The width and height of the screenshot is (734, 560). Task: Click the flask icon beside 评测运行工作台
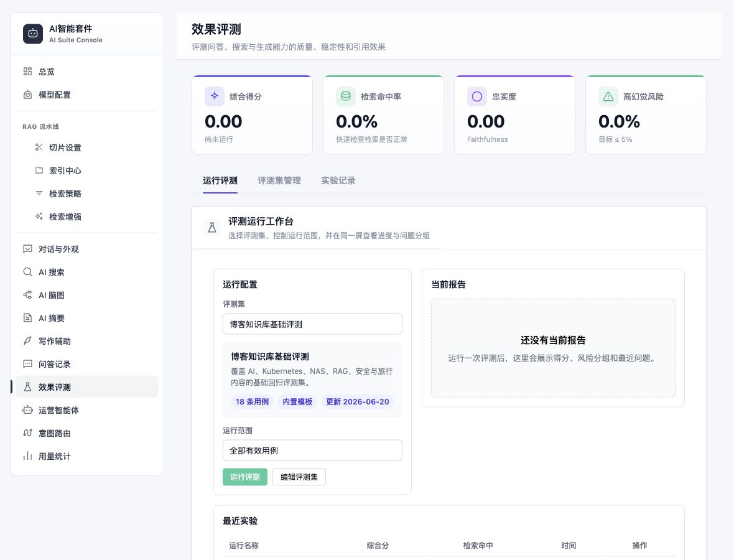tap(212, 228)
